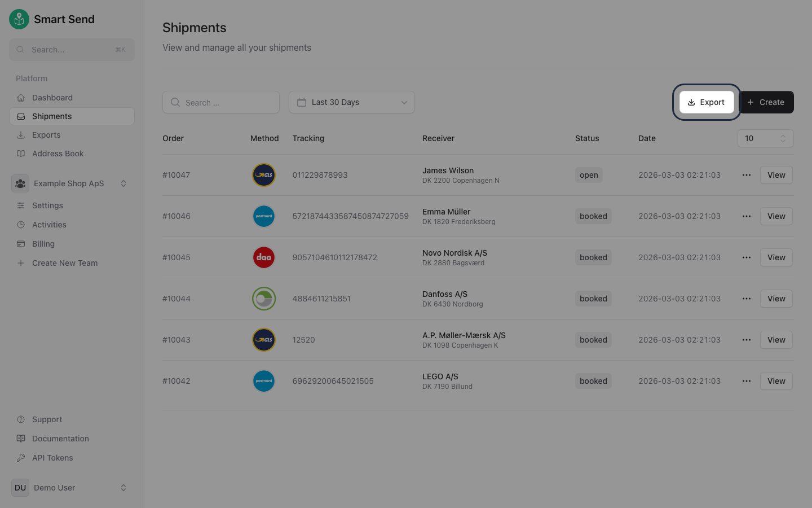Open the Address Book section
Viewport: 812px width, 508px height.
pyautogui.click(x=58, y=153)
